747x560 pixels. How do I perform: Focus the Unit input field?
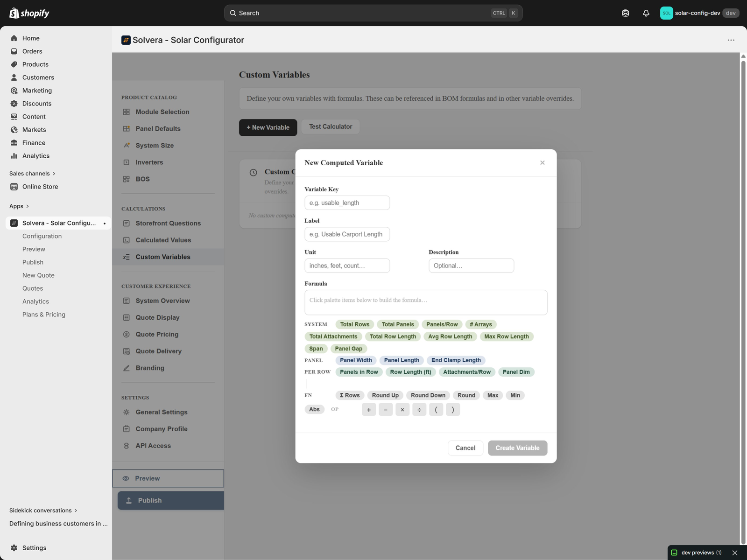[x=347, y=266]
